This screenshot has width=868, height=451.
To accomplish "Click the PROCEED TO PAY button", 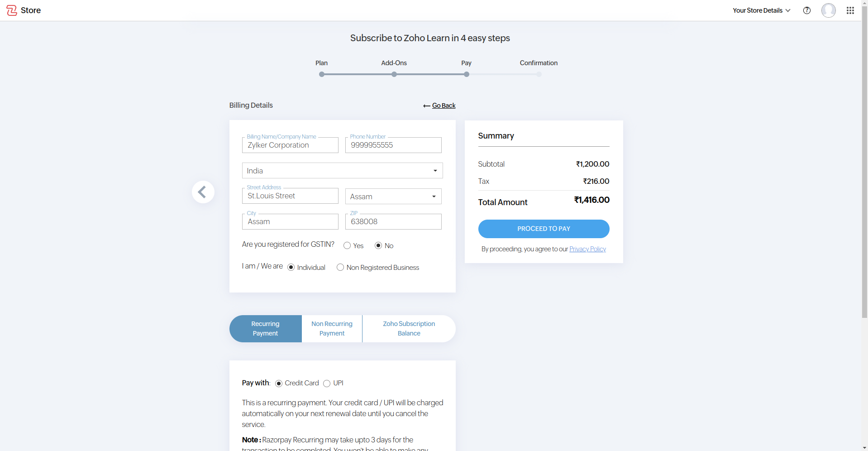I will pyautogui.click(x=544, y=229).
